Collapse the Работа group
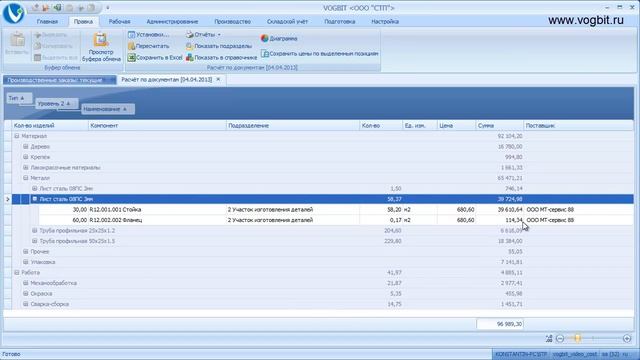 17,273
